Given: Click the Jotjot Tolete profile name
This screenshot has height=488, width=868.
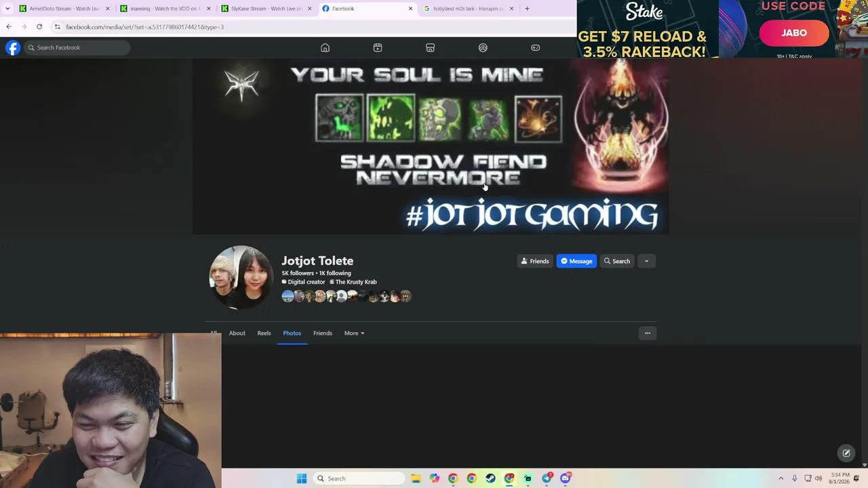Looking at the screenshot, I should (x=317, y=261).
